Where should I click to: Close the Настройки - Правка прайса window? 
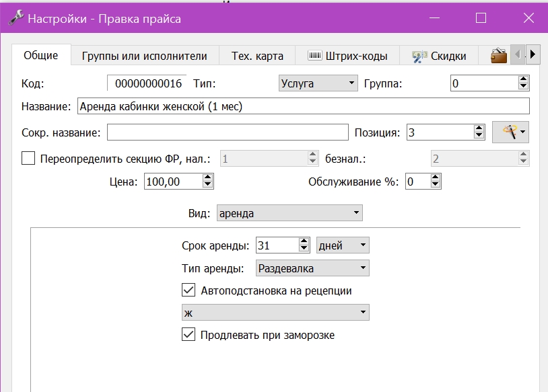click(x=528, y=17)
